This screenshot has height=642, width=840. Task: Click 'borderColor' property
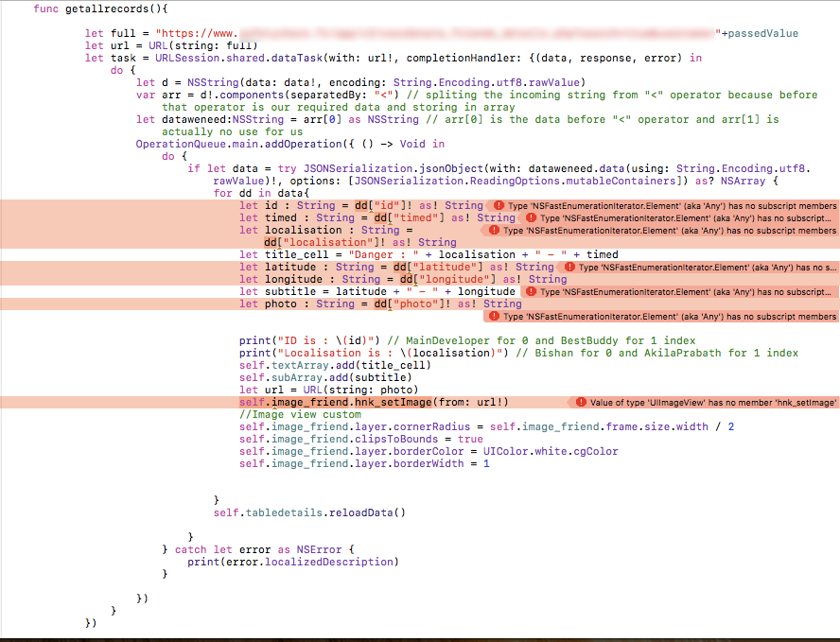(x=429, y=452)
